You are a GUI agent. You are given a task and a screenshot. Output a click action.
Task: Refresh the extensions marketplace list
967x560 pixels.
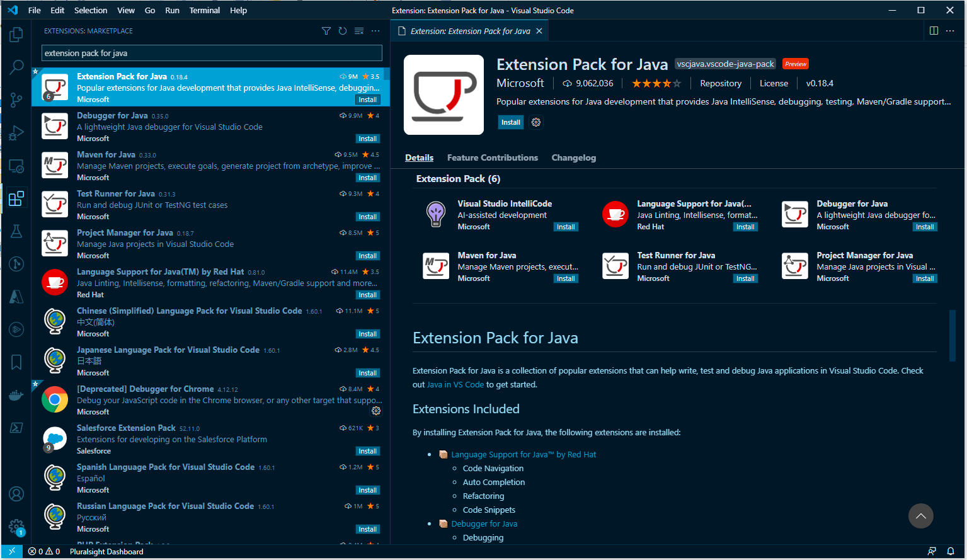tap(342, 30)
